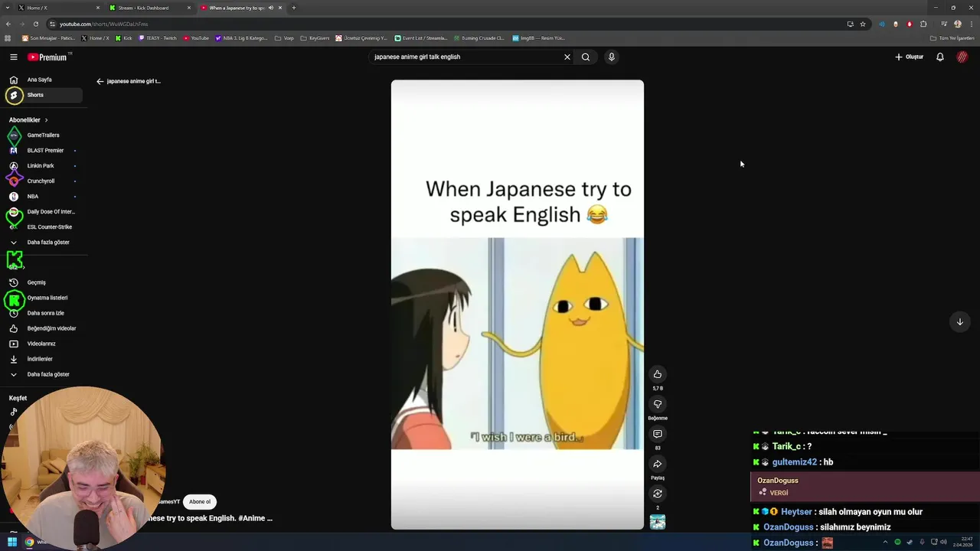Open the KeyGivers bookmarks folder
Viewport: 980px width, 551px height.
(315, 37)
